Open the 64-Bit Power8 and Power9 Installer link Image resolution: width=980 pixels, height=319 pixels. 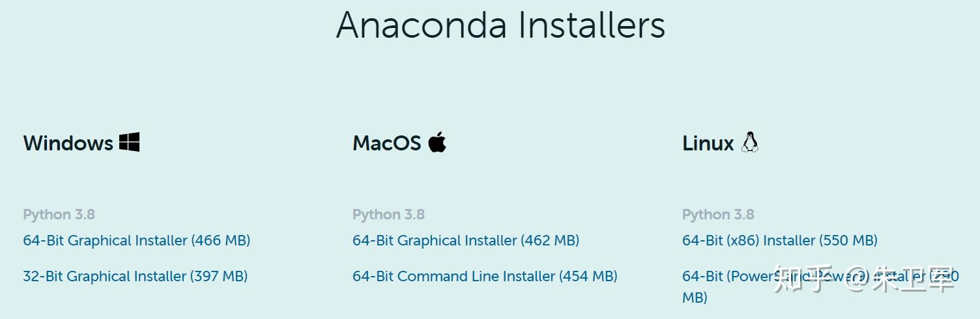820,286
